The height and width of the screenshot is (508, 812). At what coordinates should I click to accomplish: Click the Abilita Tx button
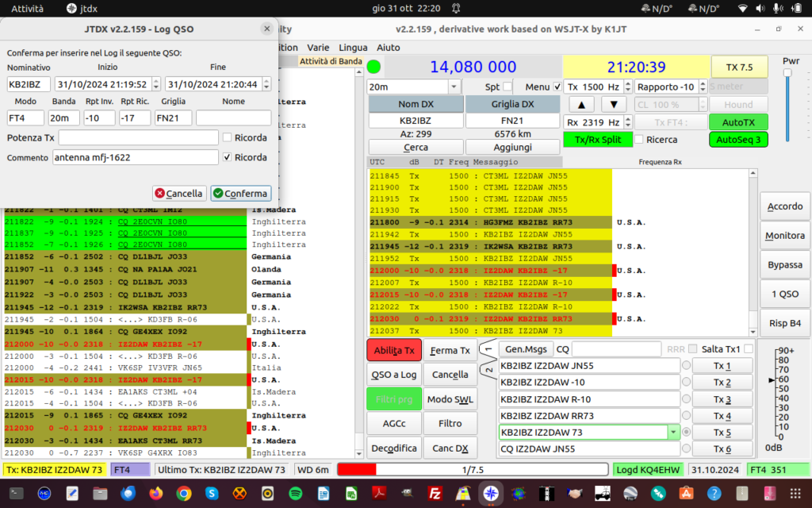[394, 350]
